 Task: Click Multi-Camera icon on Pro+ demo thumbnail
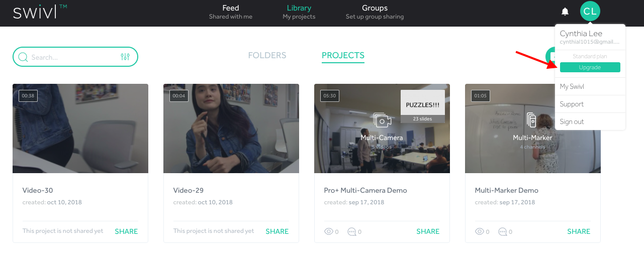pyautogui.click(x=382, y=121)
